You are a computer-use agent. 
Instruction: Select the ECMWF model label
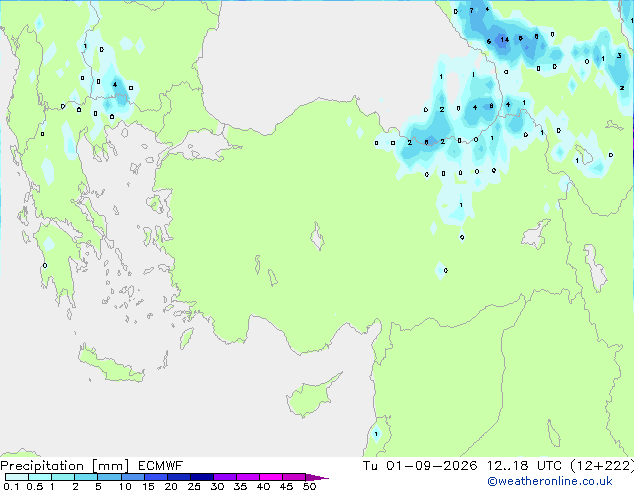point(161,466)
